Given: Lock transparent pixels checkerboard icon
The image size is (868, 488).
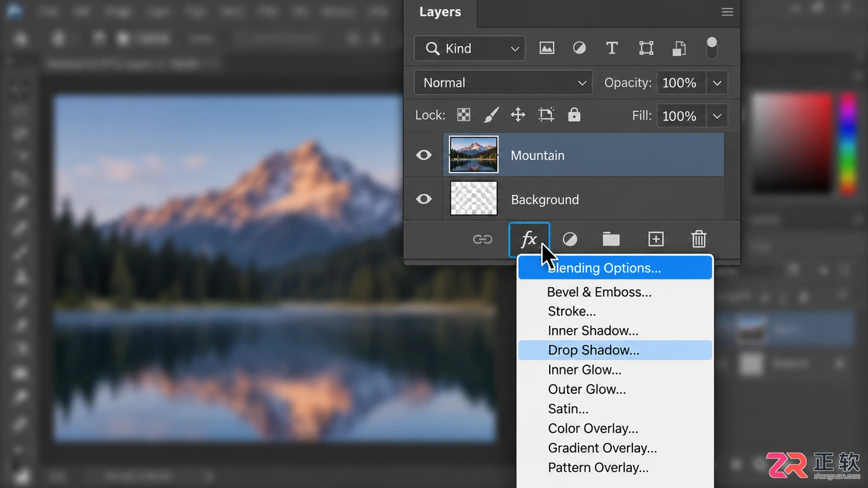Looking at the screenshot, I should [464, 115].
